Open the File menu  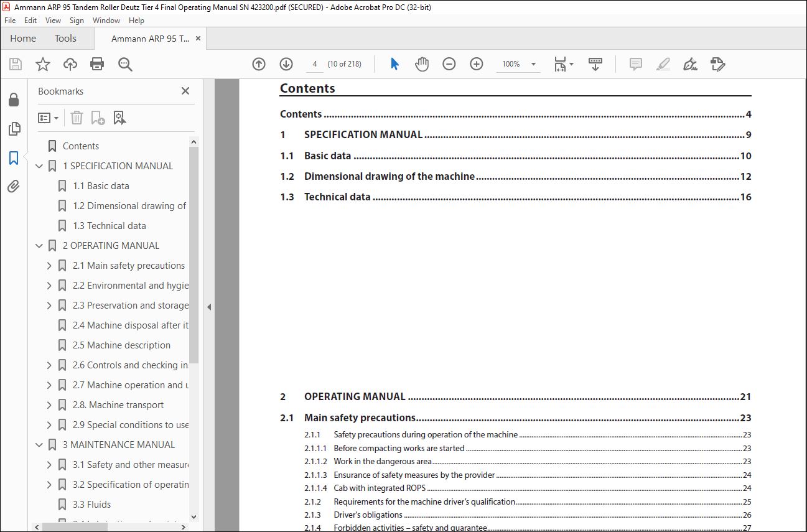click(10, 21)
